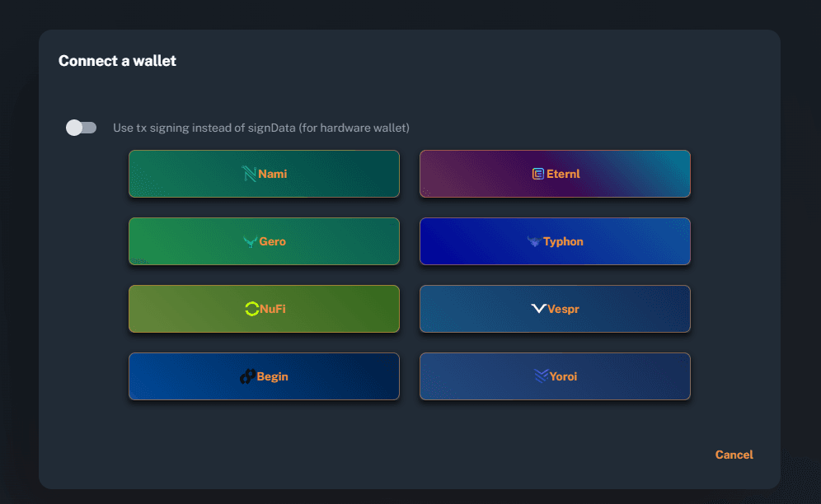821x504 pixels.
Task: Choose the Vespr wallet text label
Action: [565, 309]
